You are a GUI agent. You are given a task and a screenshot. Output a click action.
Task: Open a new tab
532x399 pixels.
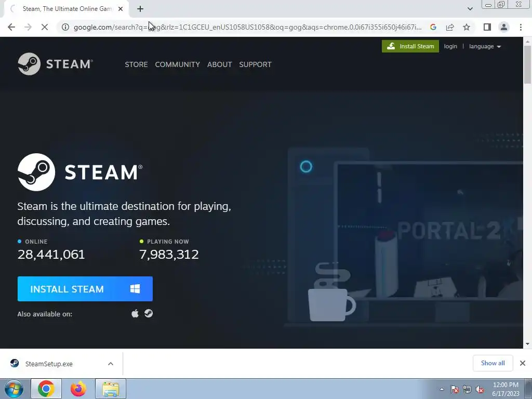[x=140, y=9]
